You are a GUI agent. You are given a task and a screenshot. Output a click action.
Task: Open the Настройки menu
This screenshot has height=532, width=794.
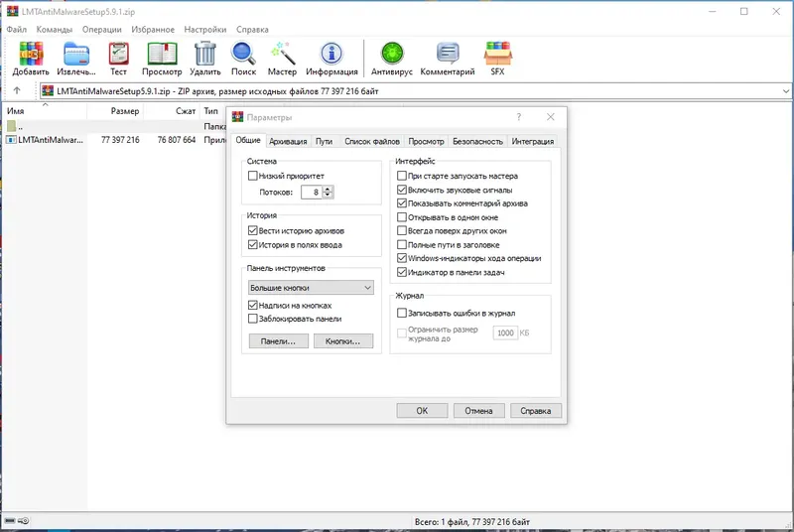[x=205, y=30]
